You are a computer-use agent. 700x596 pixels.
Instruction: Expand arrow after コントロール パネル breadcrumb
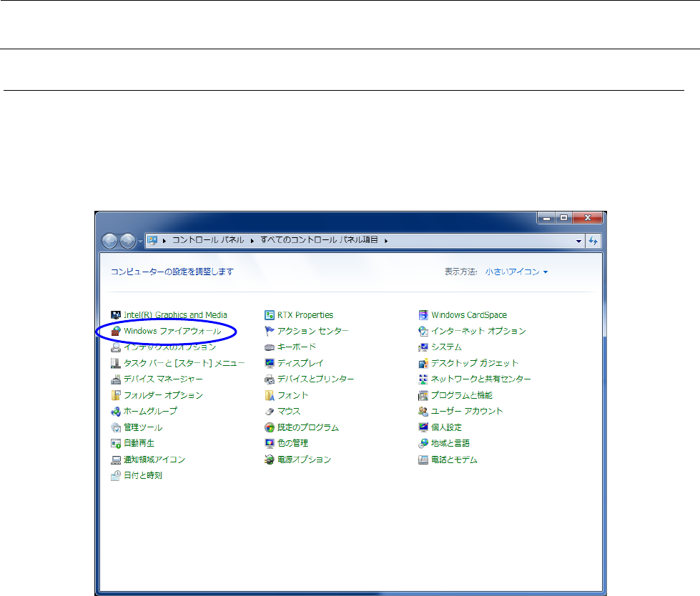pos(252,241)
